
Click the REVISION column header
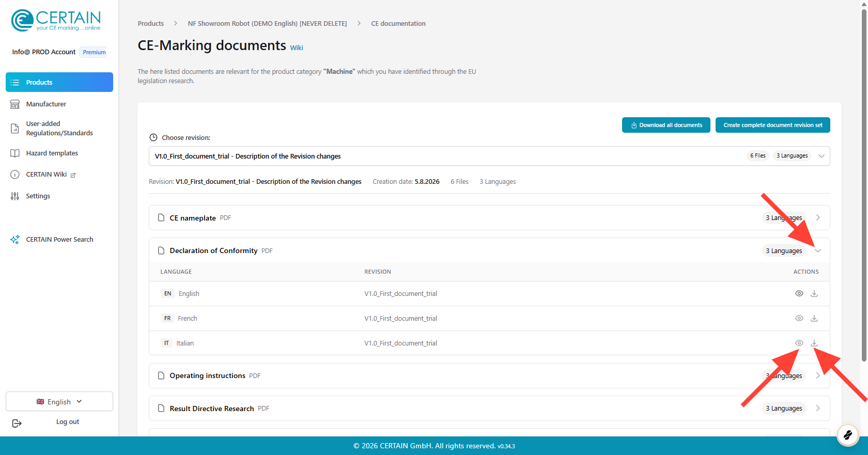[378, 272]
